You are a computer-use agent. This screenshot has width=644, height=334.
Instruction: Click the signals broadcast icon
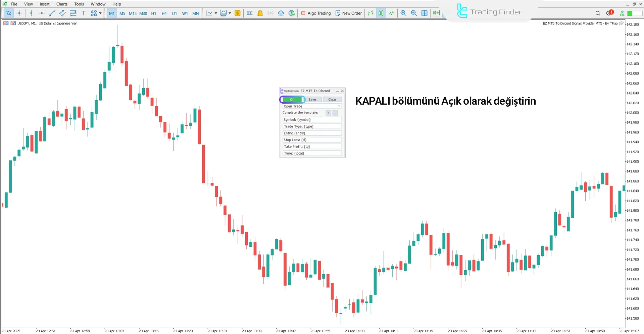point(270,13)
